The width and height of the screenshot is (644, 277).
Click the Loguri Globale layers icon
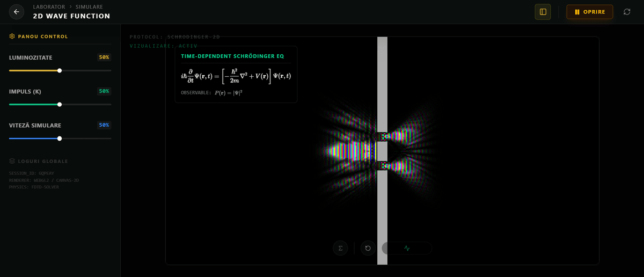point(12,161)
